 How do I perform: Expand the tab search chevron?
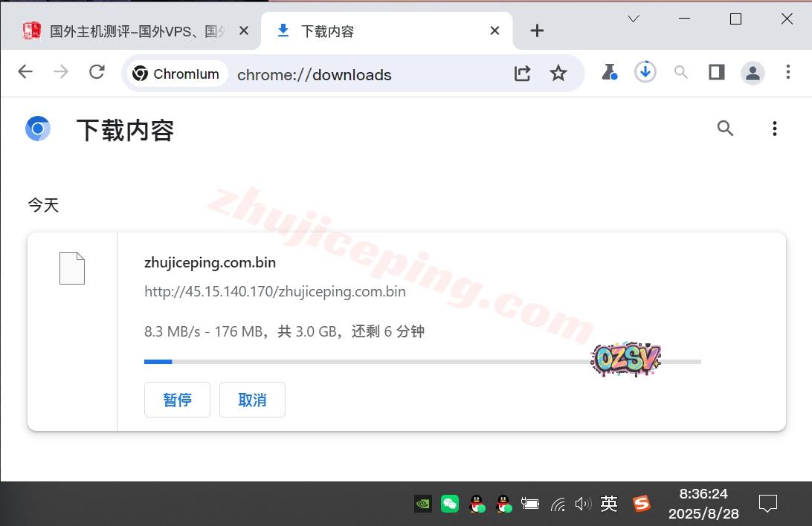(634, 19)
